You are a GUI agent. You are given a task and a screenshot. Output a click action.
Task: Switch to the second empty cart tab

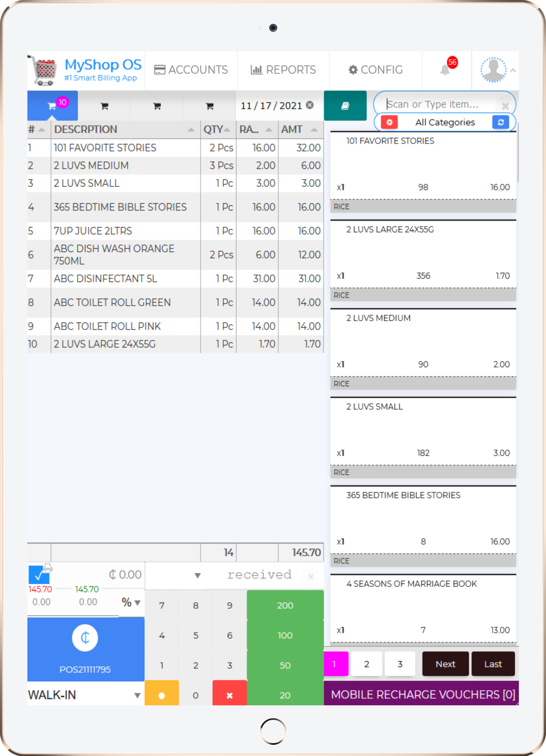(x=157, y=106)
